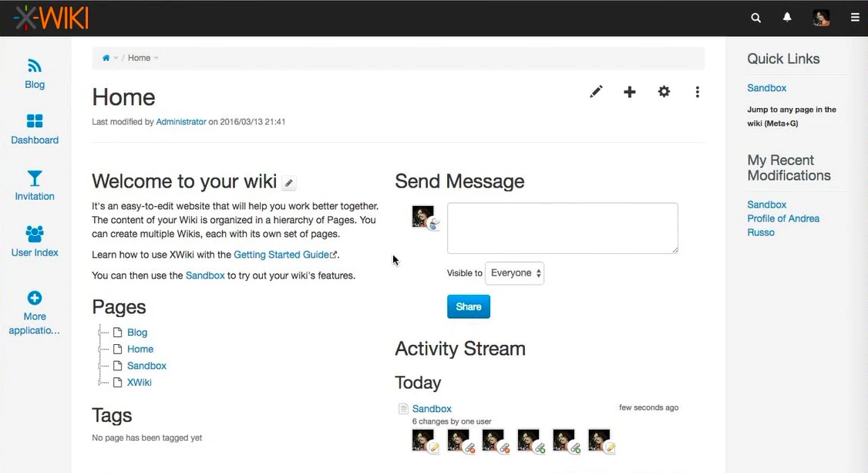Open the hamburger drawer menu

[x=855, y=18]
